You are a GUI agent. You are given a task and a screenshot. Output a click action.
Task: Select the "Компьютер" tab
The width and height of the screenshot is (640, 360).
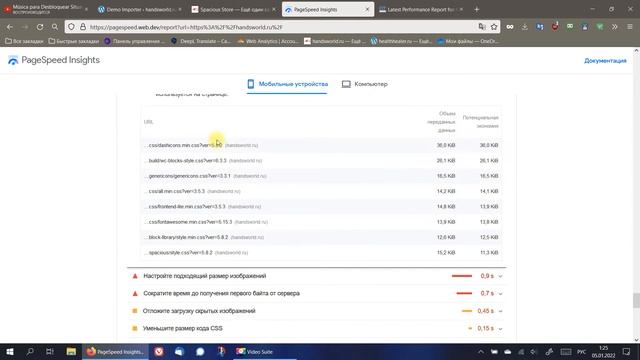pos(364,84)
